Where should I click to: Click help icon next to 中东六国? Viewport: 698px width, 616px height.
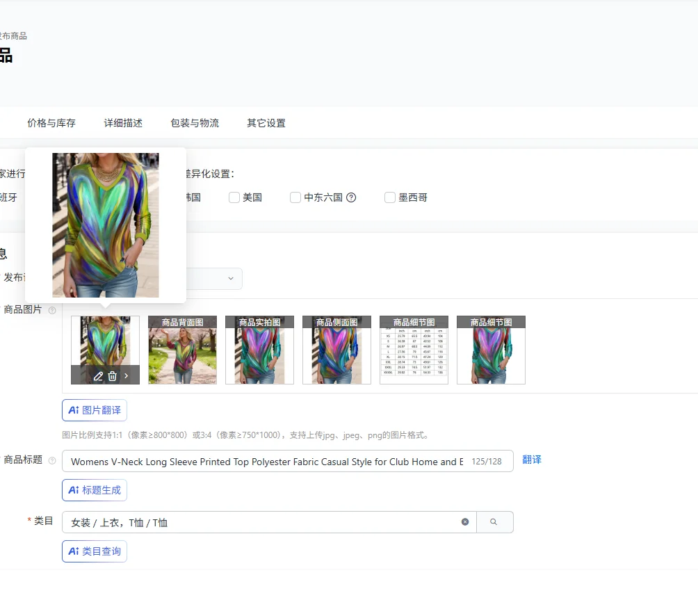pos(351,197)
